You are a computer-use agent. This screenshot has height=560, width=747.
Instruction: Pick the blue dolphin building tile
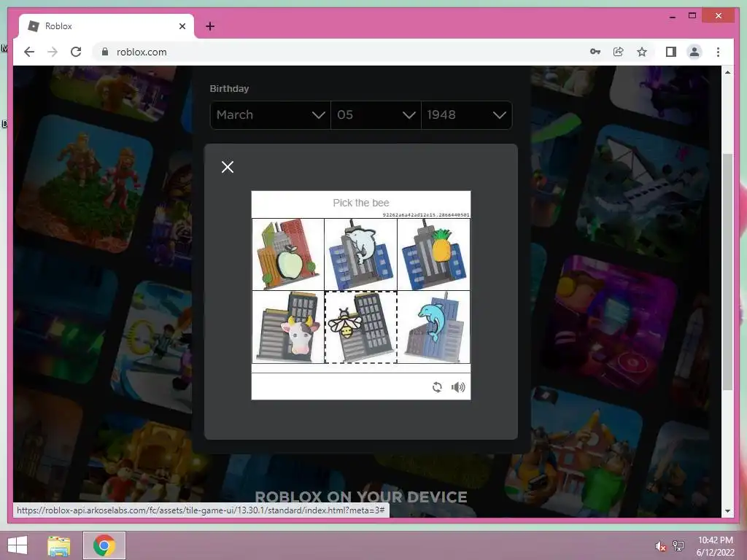click(x=433, y=327)
